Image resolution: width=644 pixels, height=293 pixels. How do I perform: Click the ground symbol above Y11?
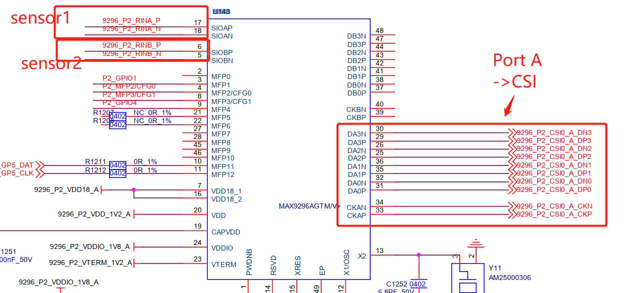475,244
